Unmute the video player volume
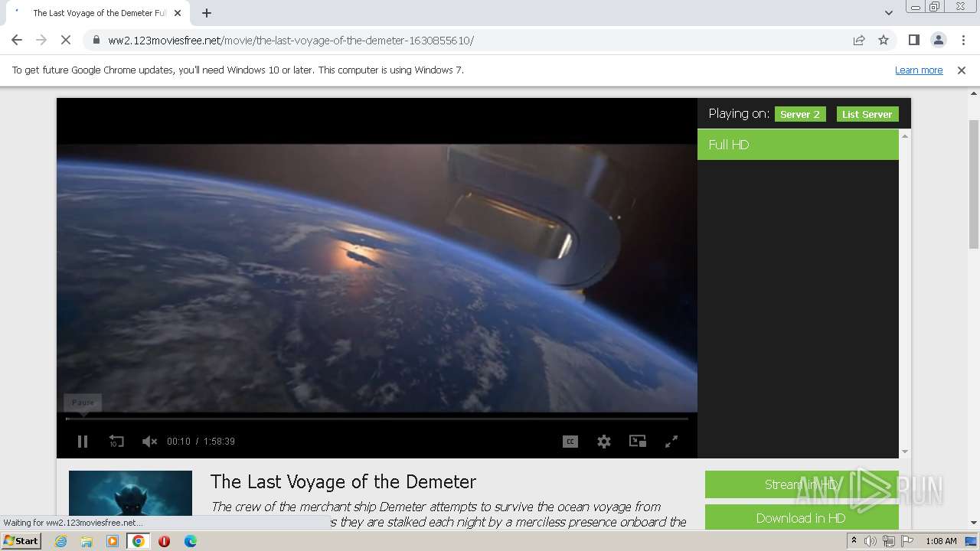 tap(149, 442)
